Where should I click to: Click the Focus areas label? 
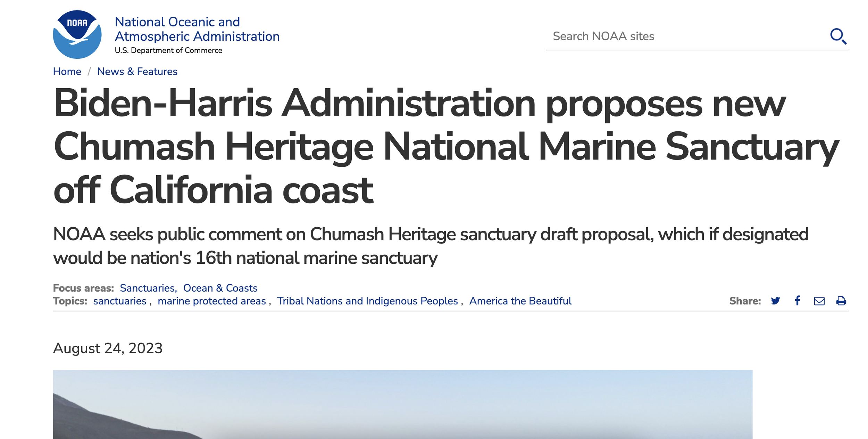coord(83,288)
